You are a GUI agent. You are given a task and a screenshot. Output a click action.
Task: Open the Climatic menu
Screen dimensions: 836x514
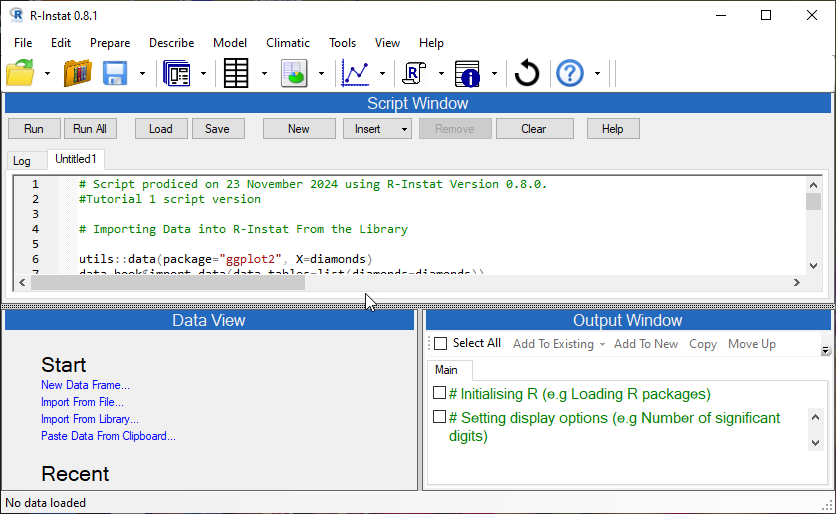point(287,43)
